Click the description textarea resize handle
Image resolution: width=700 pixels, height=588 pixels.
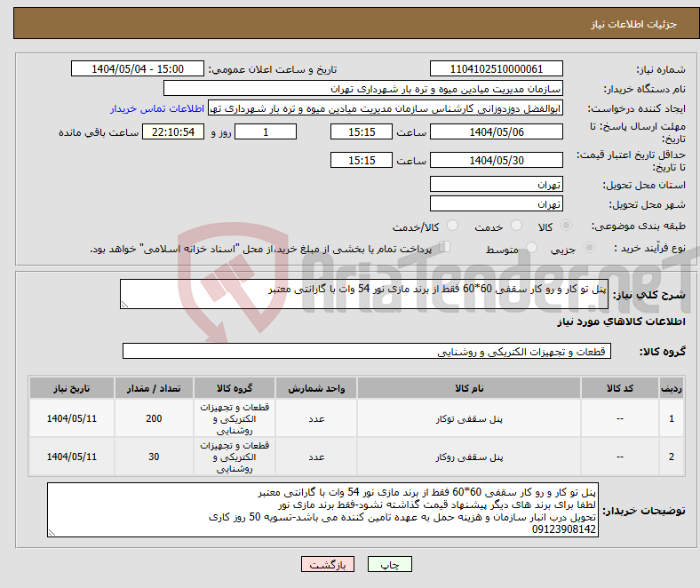[124, 305]
